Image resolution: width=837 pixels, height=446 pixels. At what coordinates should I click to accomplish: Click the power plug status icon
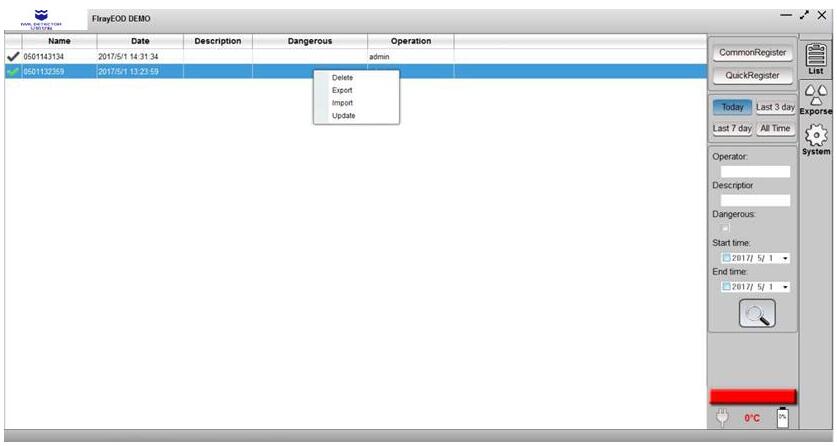(721, 418)
